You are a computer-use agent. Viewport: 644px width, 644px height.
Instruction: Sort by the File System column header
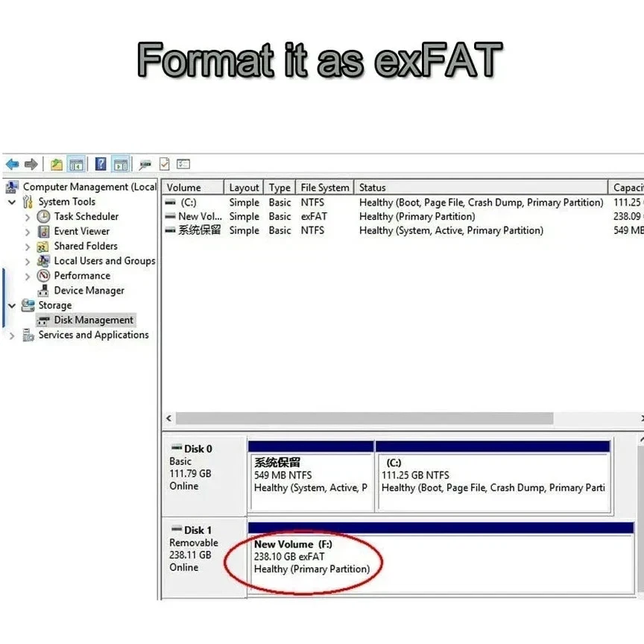(x=325, y=187)
